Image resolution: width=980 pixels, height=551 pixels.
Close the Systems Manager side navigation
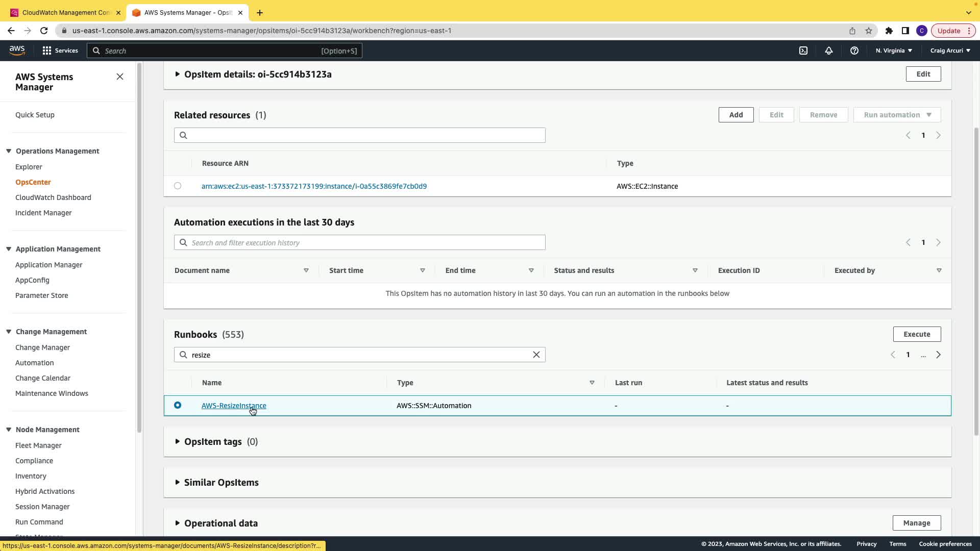click(120, 77)
